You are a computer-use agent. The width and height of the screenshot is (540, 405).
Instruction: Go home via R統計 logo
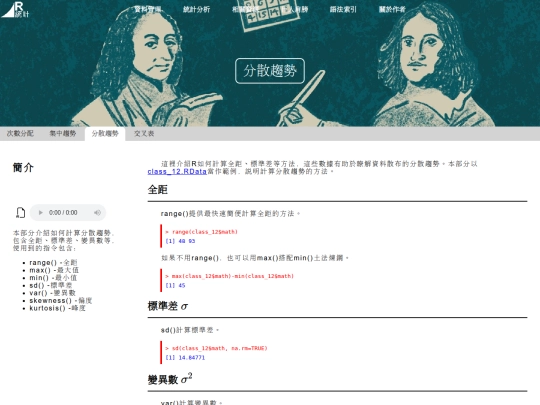15,9
